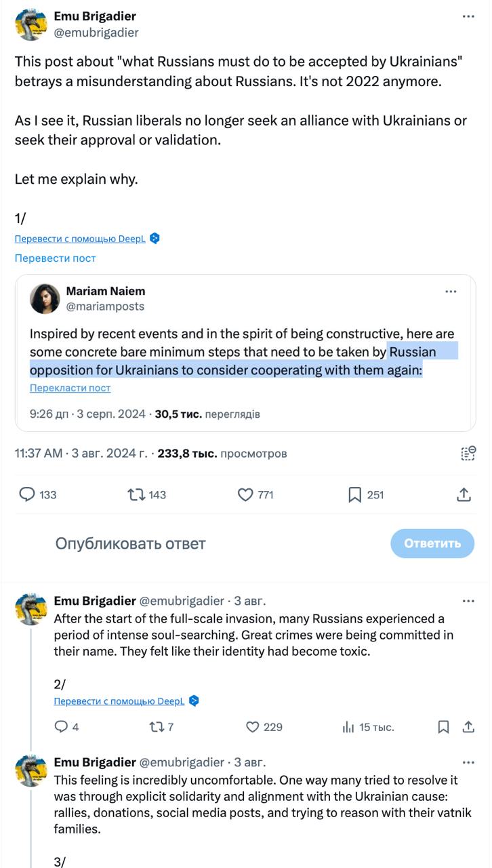Click the 'Ответить' reply button
Viewport: 492px width, 868px height.
point(432,543)
